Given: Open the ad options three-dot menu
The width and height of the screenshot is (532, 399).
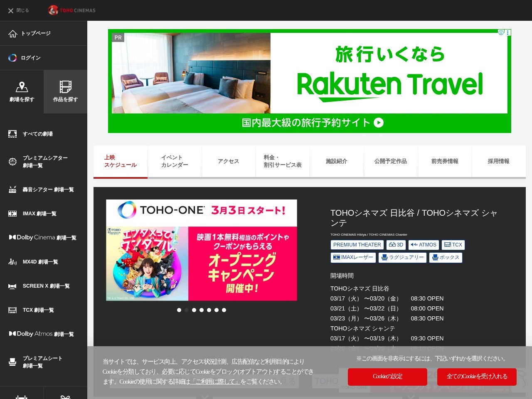Looking at the screenshot, I should click(507, 32).
